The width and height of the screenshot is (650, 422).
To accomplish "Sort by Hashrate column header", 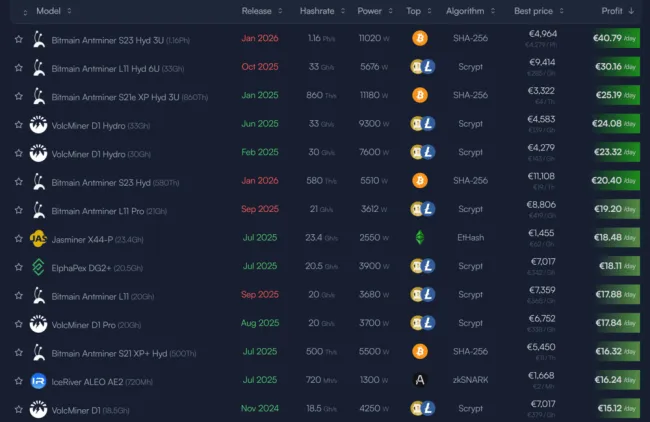I will pyautogui.click(x=317, y=11).
